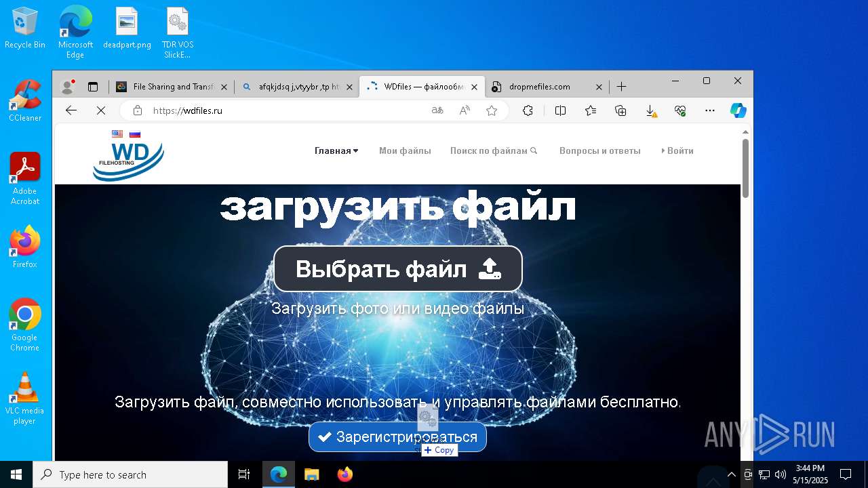Launch Copilot from Edge toolbar
This screenshot has width=868, height=488.
pyautogui.click(x=738, y=110)
